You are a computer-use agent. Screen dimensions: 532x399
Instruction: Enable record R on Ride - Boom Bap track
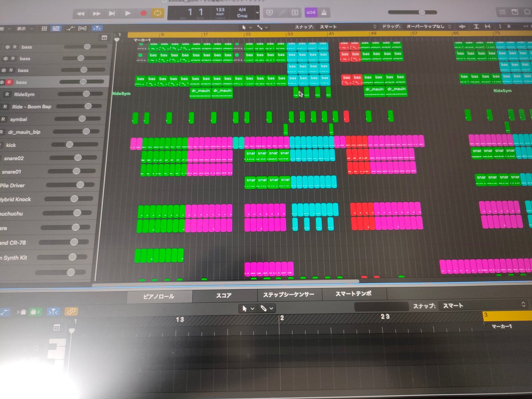tap(4, 107)
